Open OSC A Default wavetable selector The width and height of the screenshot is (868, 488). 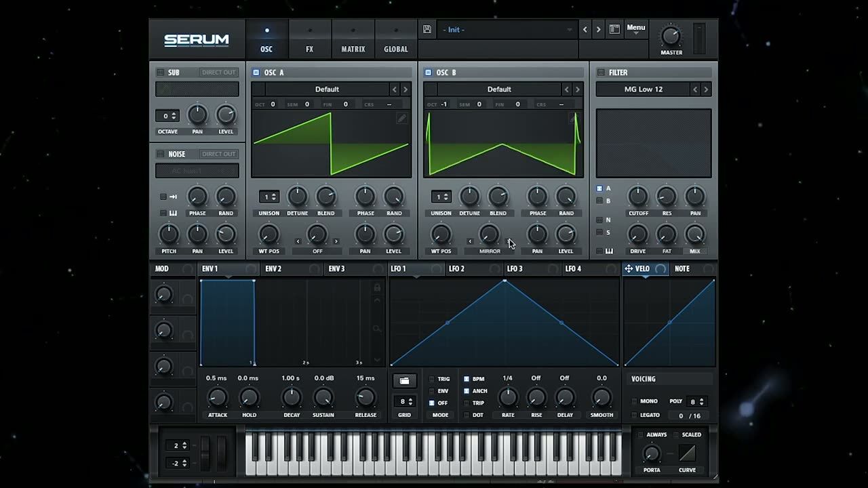point(327,89)
